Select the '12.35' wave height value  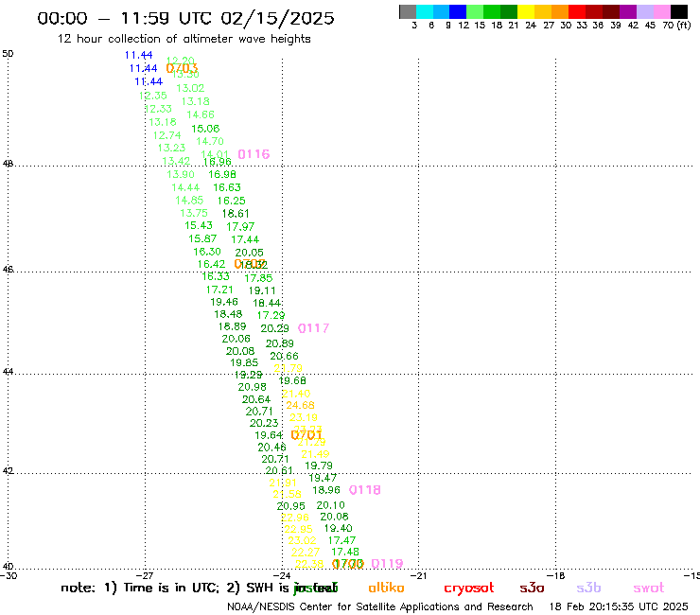[152, 96]
